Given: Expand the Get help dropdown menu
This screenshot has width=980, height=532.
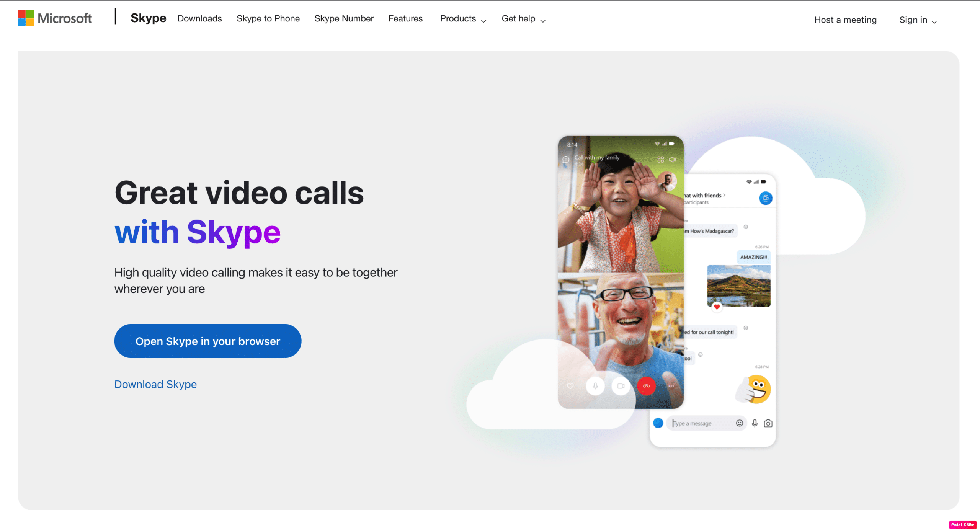Looking at the screenshot, I should (x=523, y=18).
